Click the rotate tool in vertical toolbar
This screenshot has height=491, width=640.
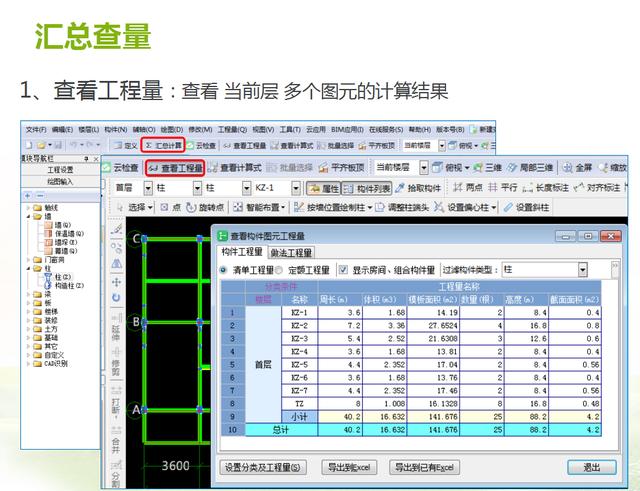click(x=117, y=298)
